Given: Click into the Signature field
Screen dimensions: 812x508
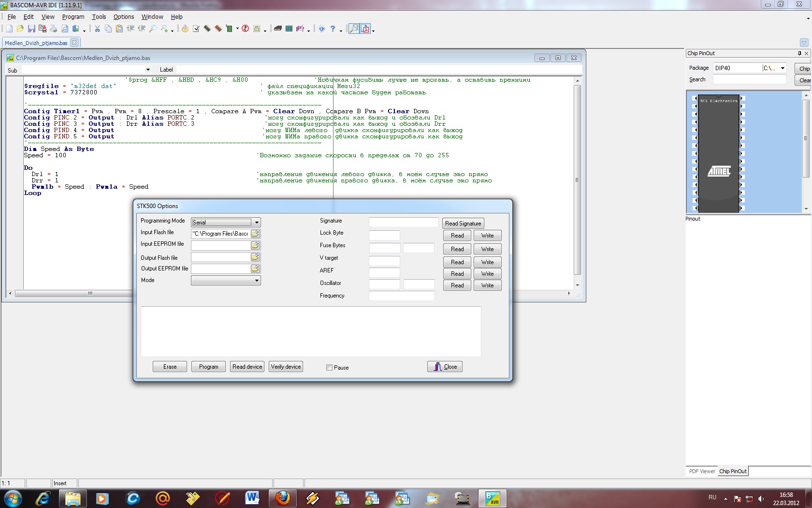Looking at the screenshot, I should click(x=403, y=223).
